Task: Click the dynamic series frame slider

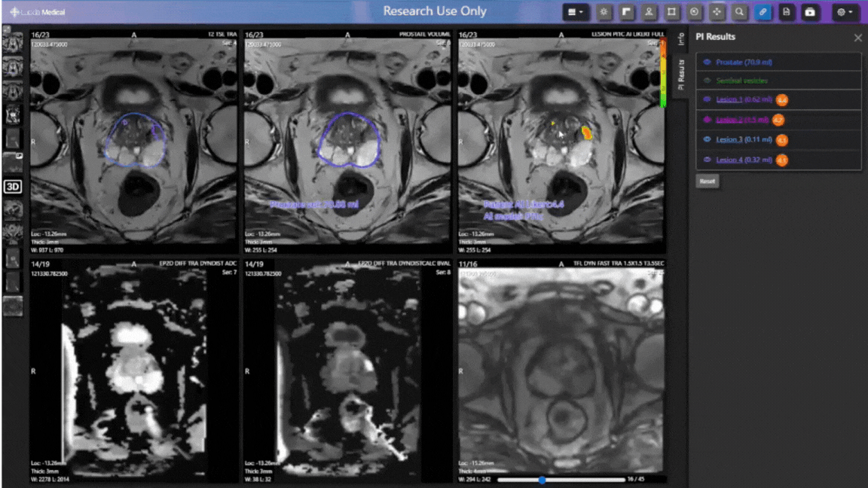Action: 542,480
